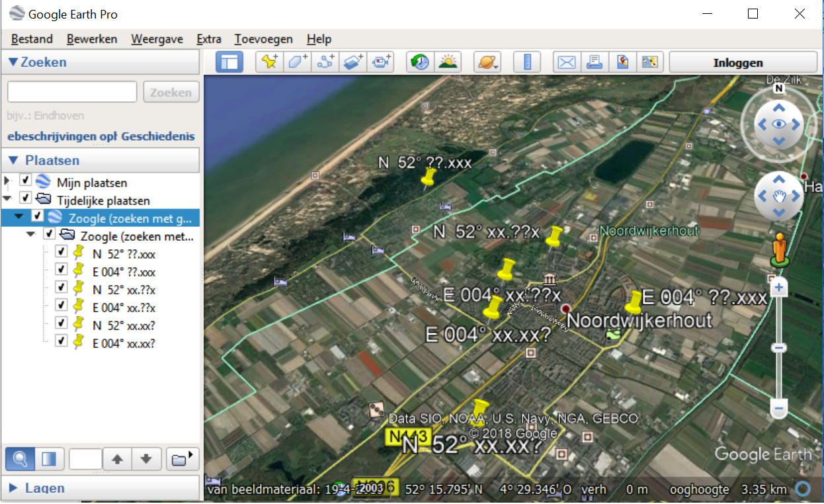Click the search places magnifier button
824x504 pixels.
pyautogui.click(x=20, y=458)
